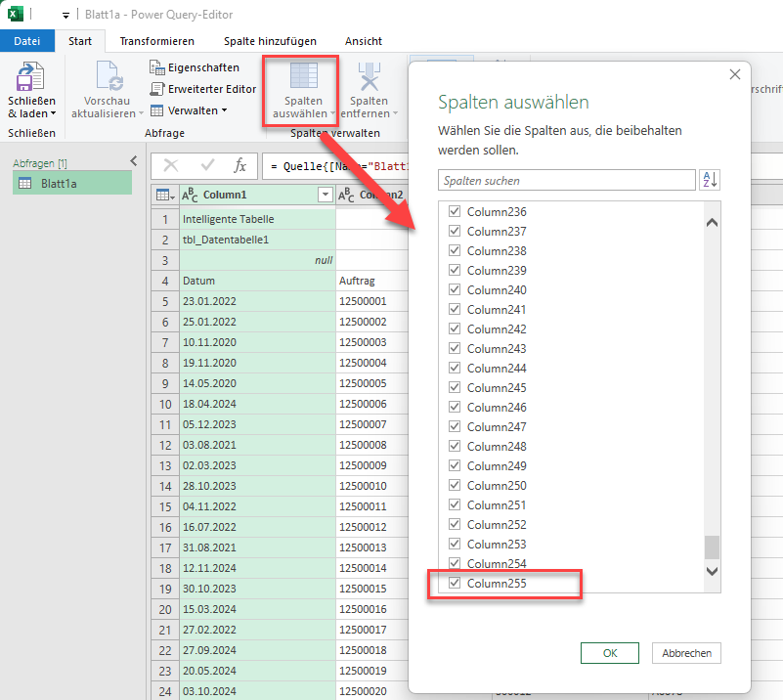
Task: Open the Datei tab
Action: click(x=27, y=41)
